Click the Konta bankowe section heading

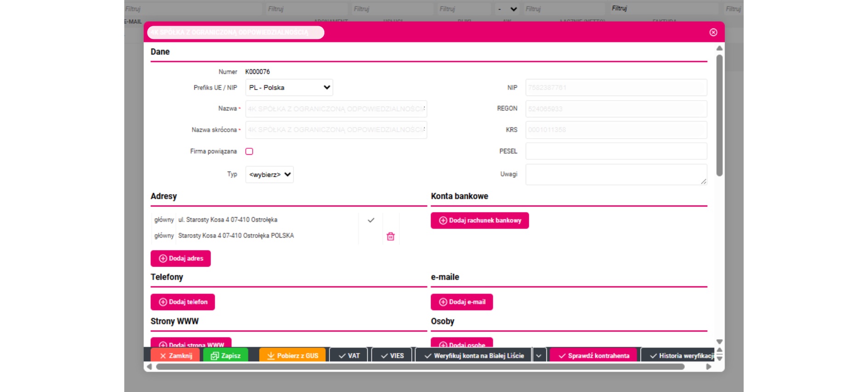[x=460, y=196]
